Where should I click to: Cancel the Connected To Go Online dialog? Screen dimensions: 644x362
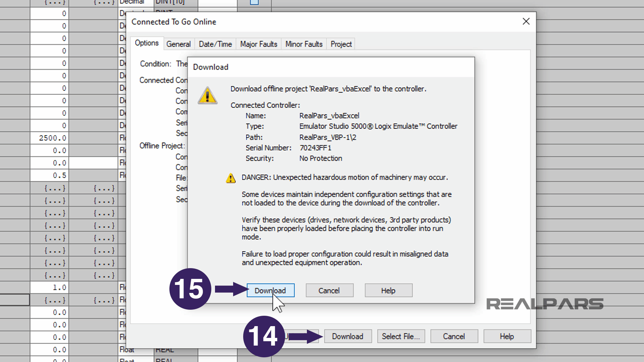454,336
